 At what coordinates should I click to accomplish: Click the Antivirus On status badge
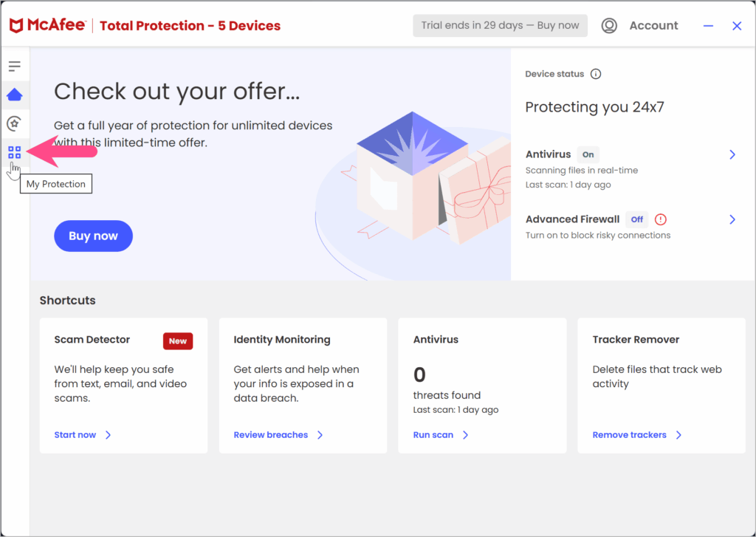coord(588,154)
